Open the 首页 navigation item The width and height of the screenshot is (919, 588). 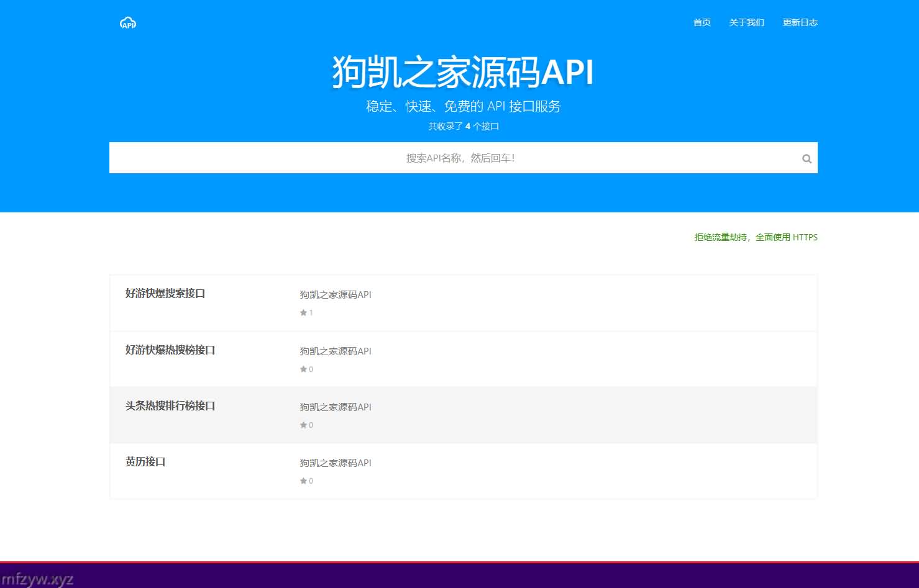pyautogui.click(x=702, y=22)
